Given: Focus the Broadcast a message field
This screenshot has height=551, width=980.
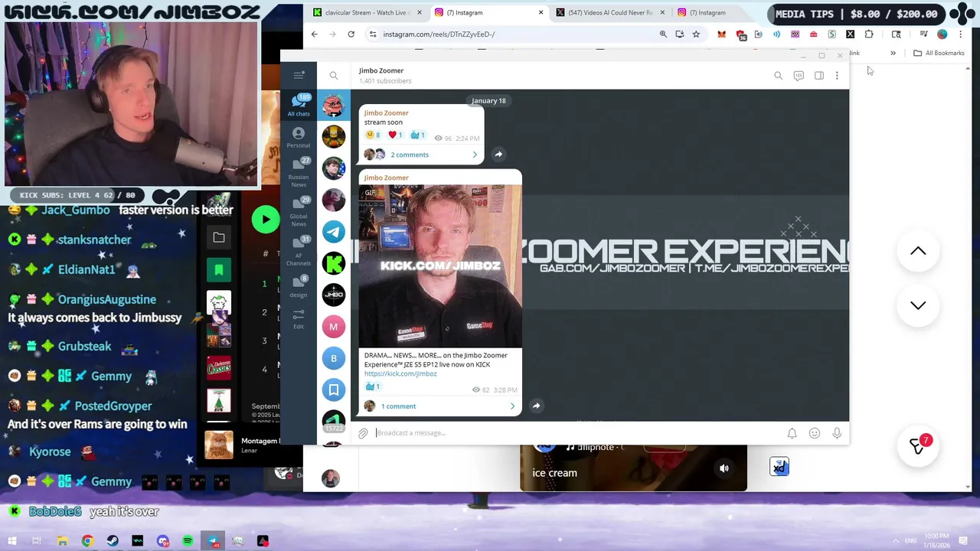Looking at the screenshot, I should [x=578, y=433].
